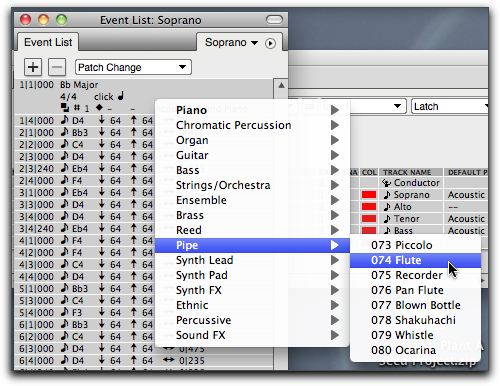This screenshot has height=386, width=500.
Task: Select event time 3|4|240
Action: [36, 228]
